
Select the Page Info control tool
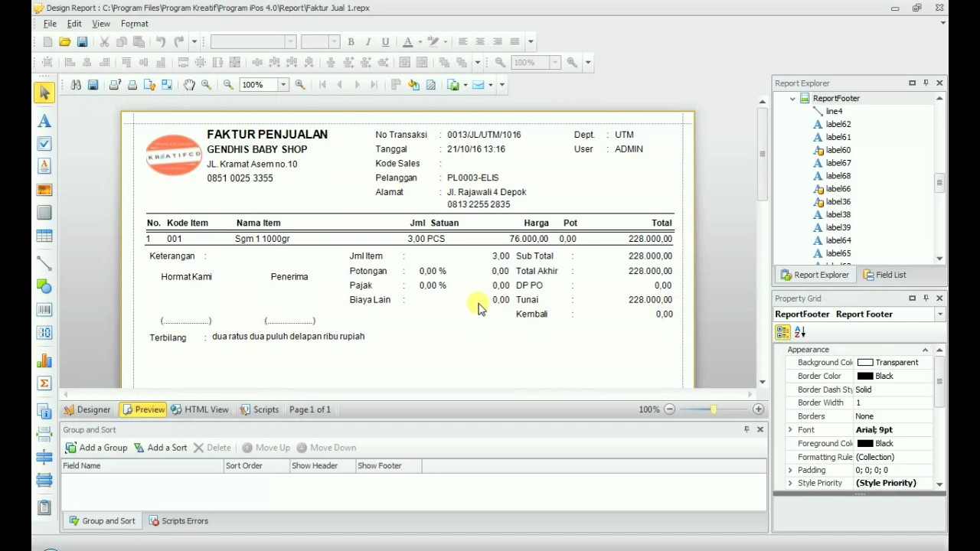(x=44, y=410)
